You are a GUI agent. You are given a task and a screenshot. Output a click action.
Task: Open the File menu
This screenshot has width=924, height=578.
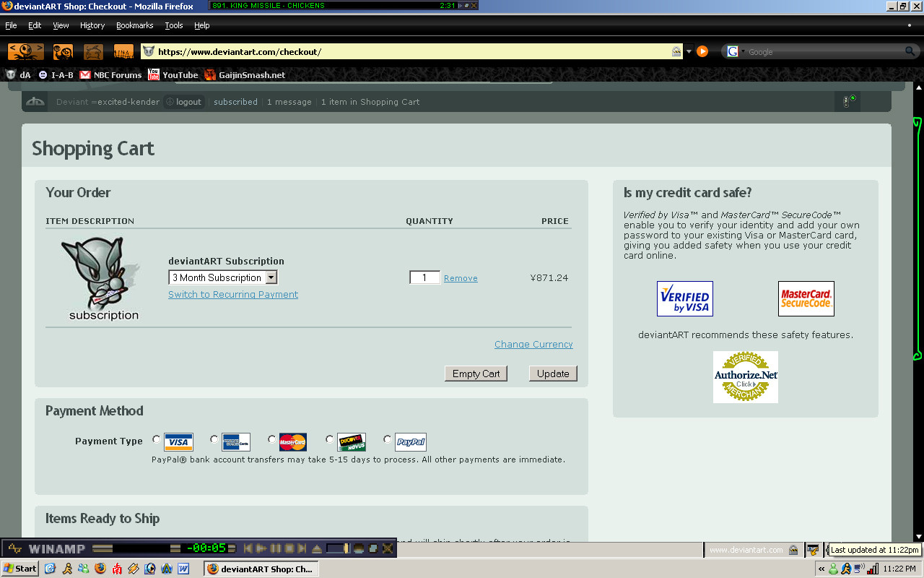[11, 25]
